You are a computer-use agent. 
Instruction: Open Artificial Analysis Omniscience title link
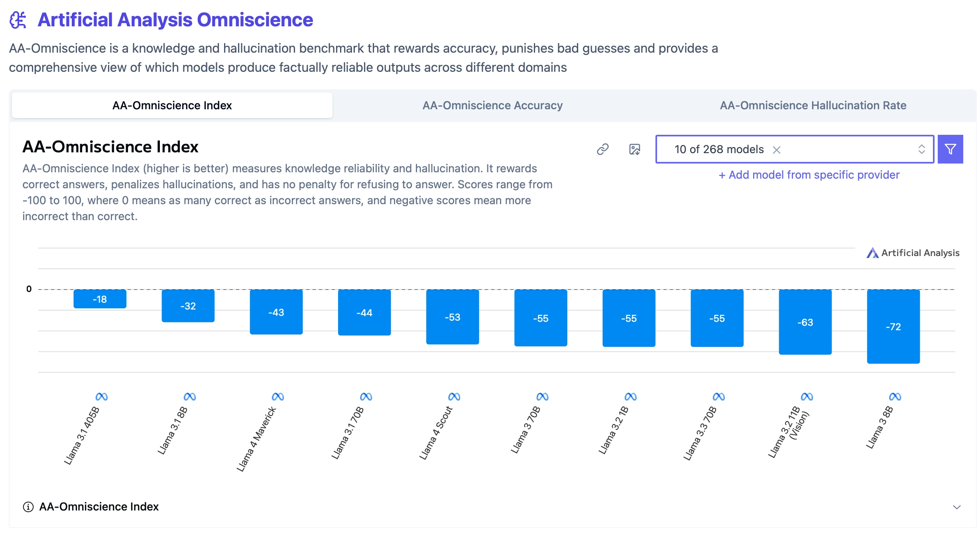click(x=175, y=20)
